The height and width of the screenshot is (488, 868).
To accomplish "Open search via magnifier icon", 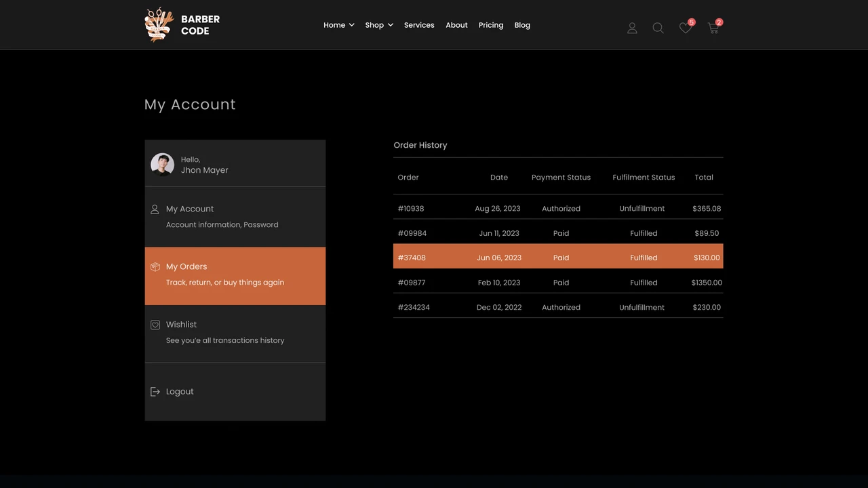I will click(658, 28).
